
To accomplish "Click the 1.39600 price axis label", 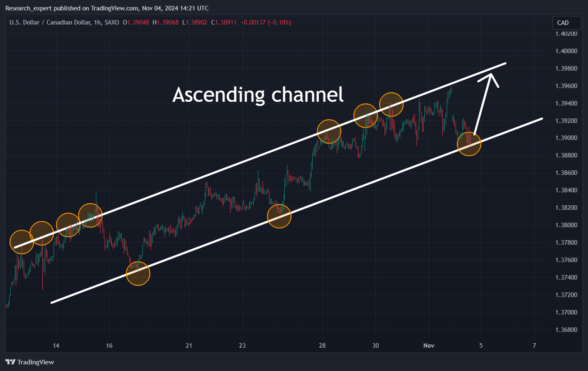I will tap(567, 86).
